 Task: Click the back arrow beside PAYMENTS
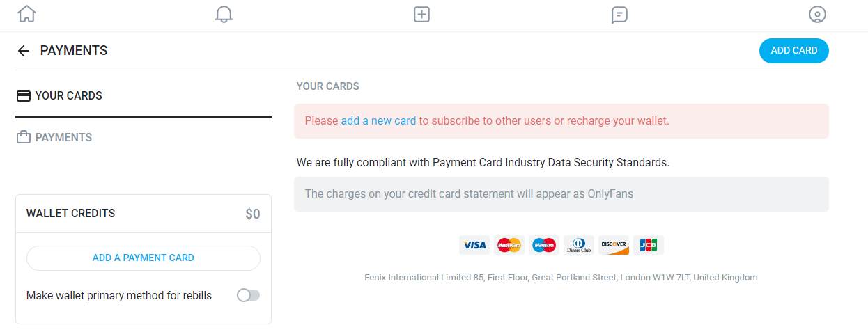tap(24, 51)
